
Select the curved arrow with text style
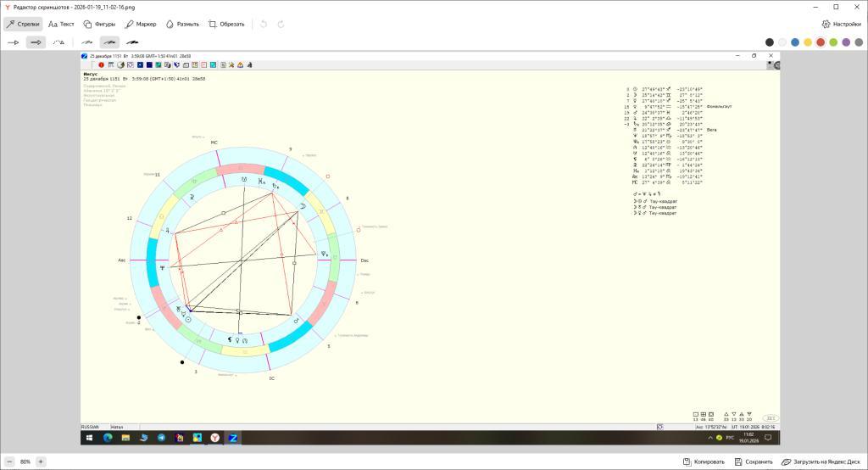click(x=58, y=42)
